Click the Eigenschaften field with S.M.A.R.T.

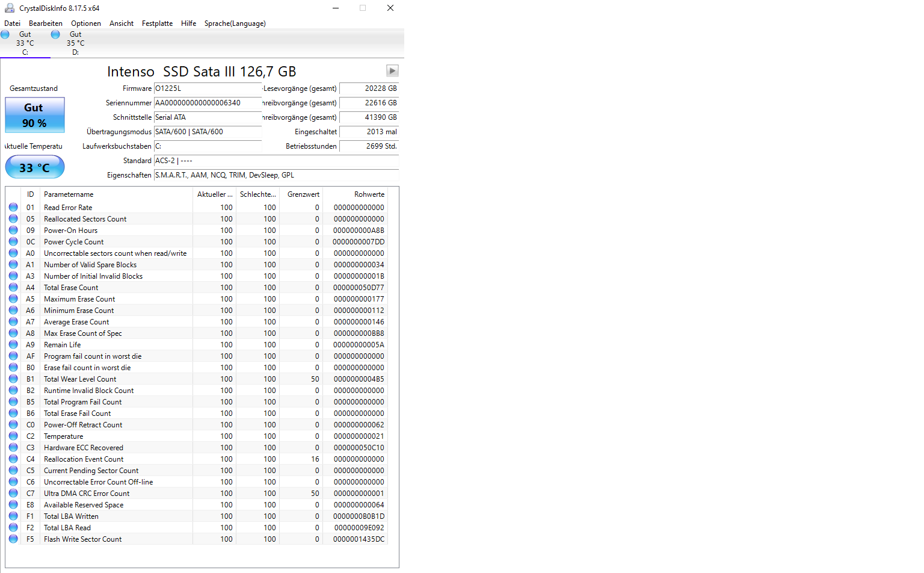click(x=276, y=175)
